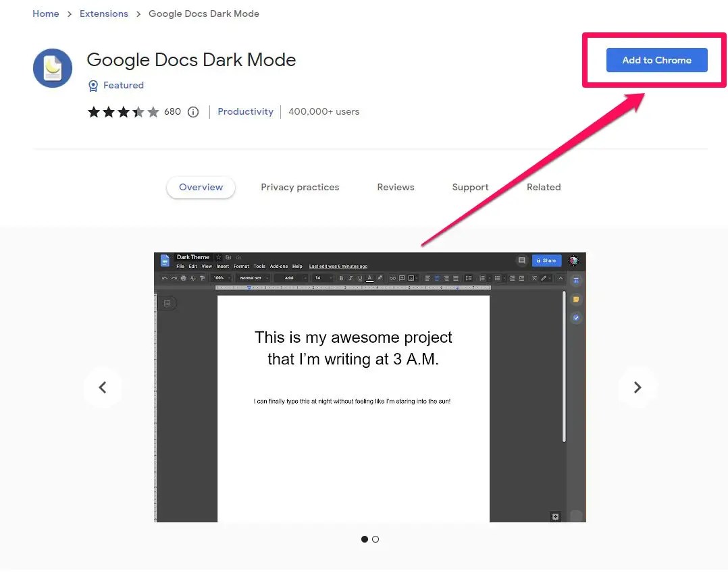Go to Home in the breadcrumb
Image resolution: width=728 pixels, height=577 pixels.
pos(45,14)
